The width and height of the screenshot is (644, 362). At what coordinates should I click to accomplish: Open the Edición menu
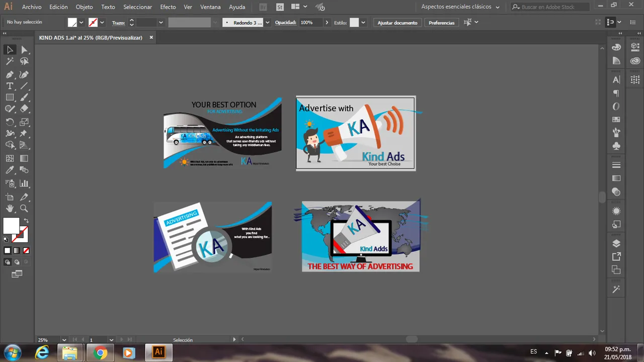58,7
